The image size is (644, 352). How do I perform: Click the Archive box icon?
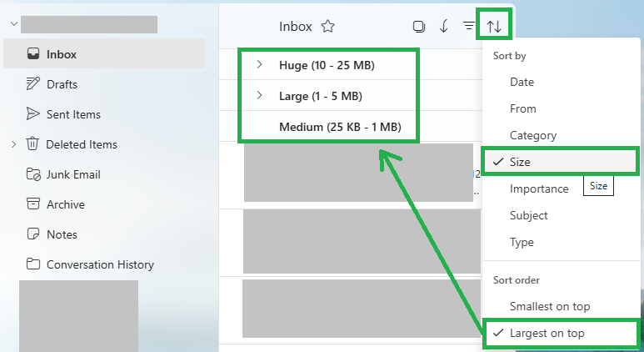pos(32,204)
